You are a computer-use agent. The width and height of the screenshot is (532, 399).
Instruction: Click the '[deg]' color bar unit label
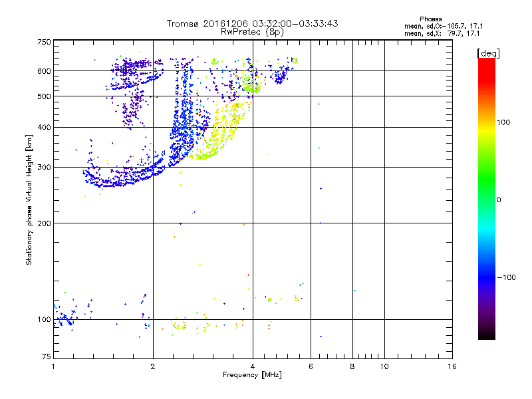tap(488, 53)
